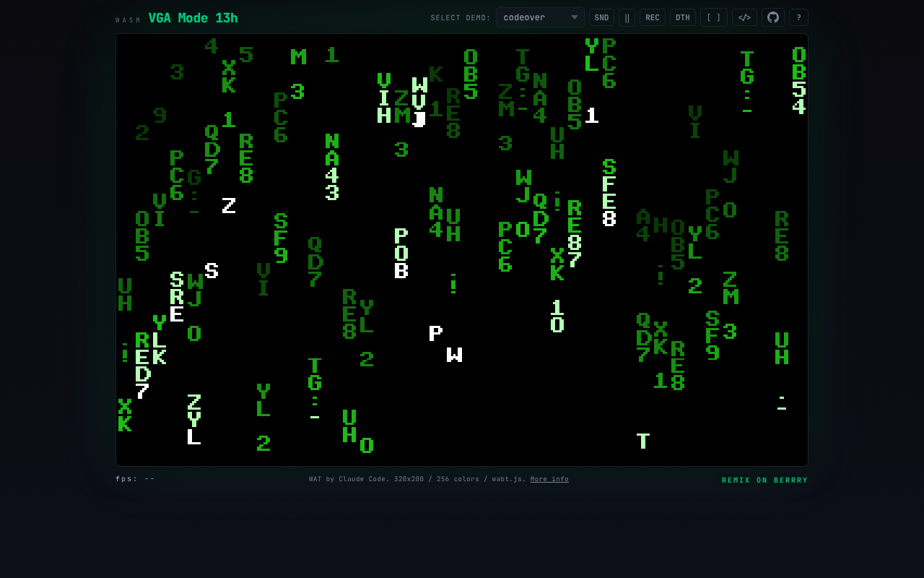Click the SELECT DEMO label
The width and height of the screenshot is (924, 578).
(x=460, y=17)
